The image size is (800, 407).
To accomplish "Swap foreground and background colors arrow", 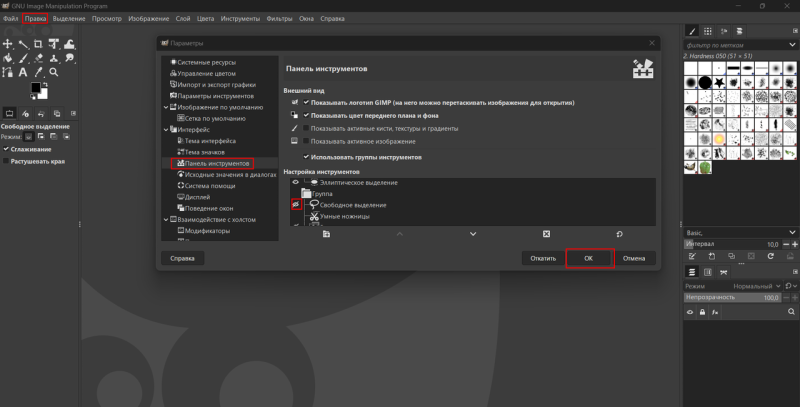I will point(45,85).
